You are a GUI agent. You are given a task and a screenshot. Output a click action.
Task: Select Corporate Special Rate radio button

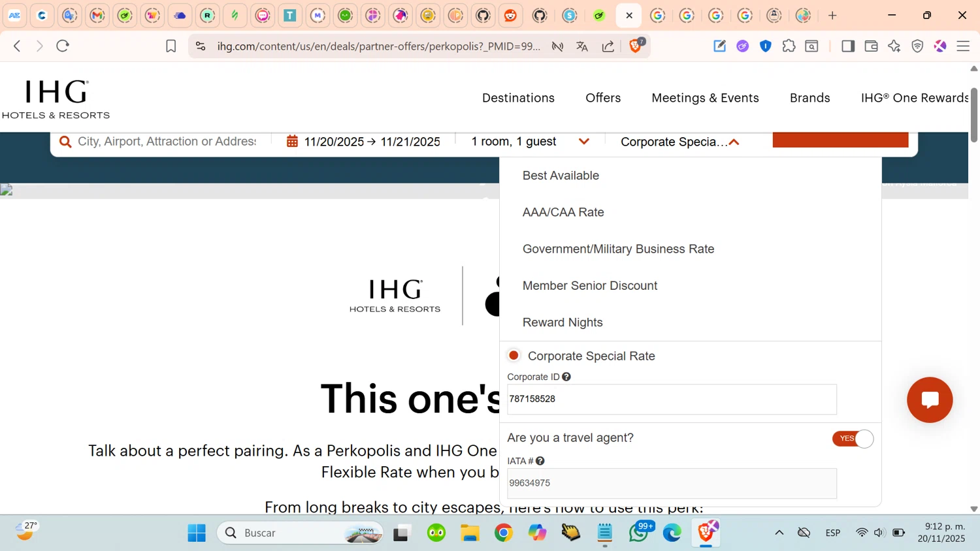coord(514,356)
